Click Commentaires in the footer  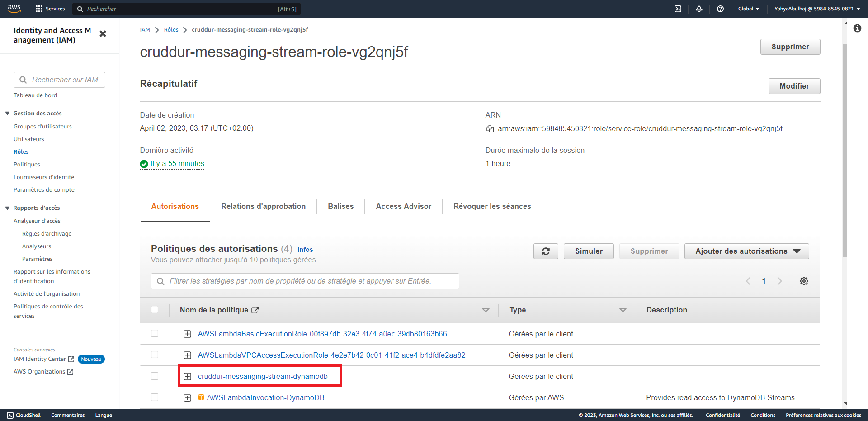point(68,415)
